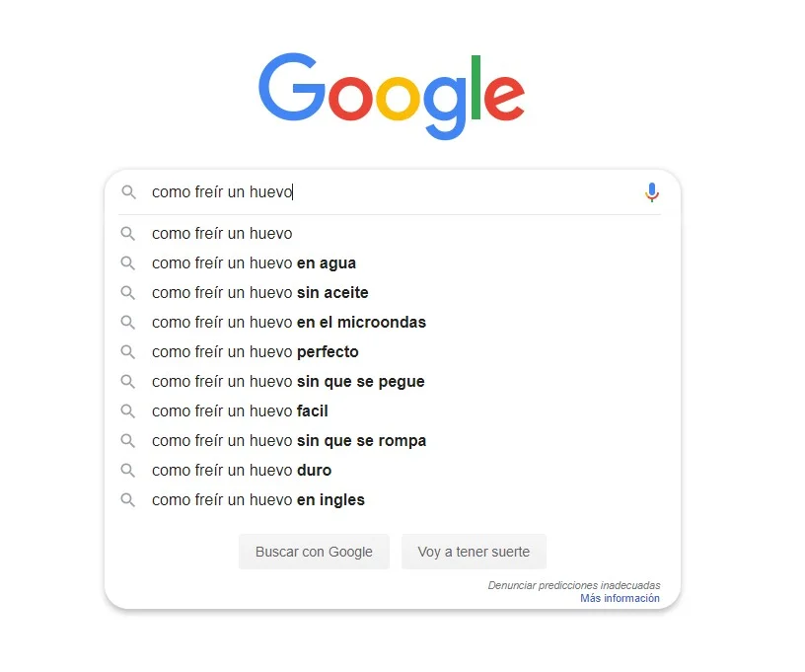Pick the 'sin que se pegue' suggestion
805x672 pixels.
pyautogui.click(x=393, y=382)
